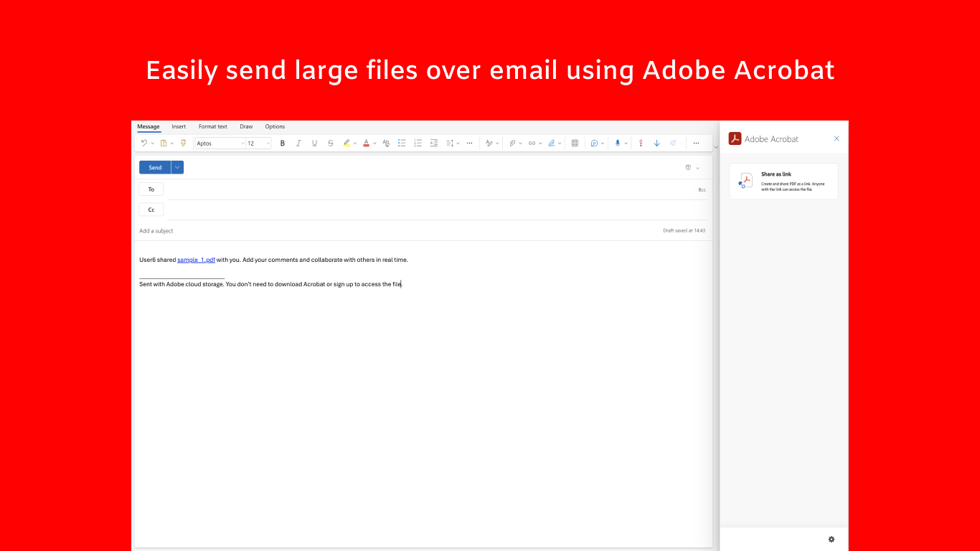The height and width of the screenshot is (551, 980).
Task: Toggle italic formatting
Action: [298, 143]
